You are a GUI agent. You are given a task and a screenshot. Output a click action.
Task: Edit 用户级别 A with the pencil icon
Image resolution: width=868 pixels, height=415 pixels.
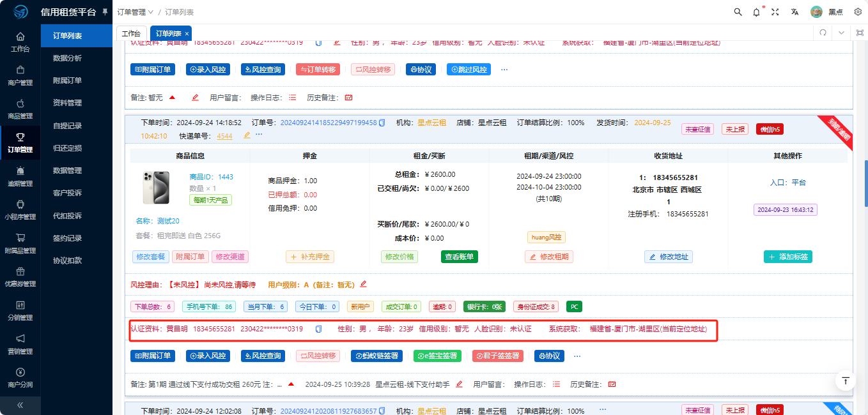tap(364, 284)
